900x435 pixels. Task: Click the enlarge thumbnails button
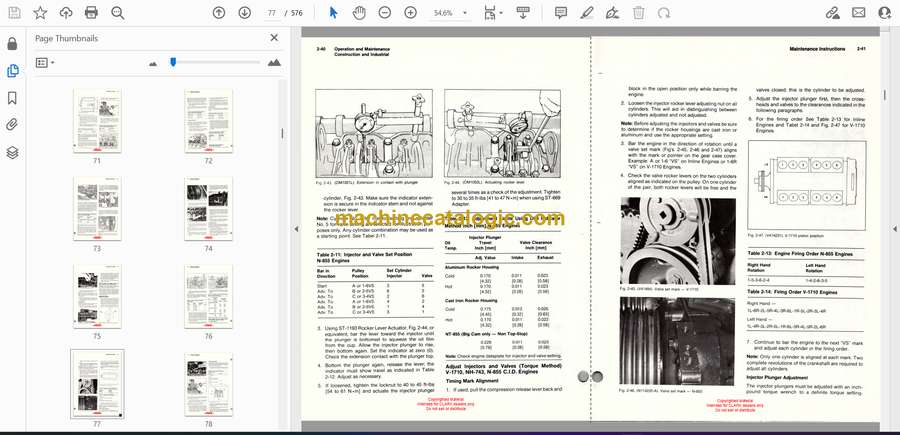point(274,62)
